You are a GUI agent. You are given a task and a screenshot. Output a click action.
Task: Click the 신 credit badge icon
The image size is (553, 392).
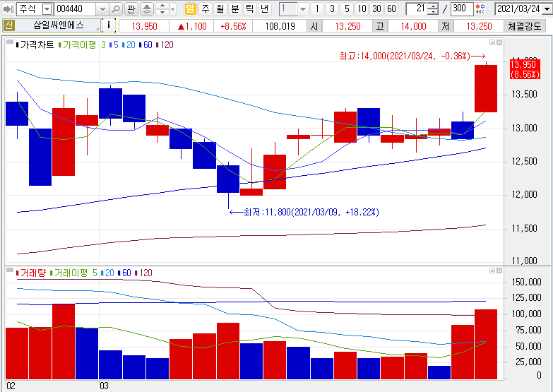(8, 25)
